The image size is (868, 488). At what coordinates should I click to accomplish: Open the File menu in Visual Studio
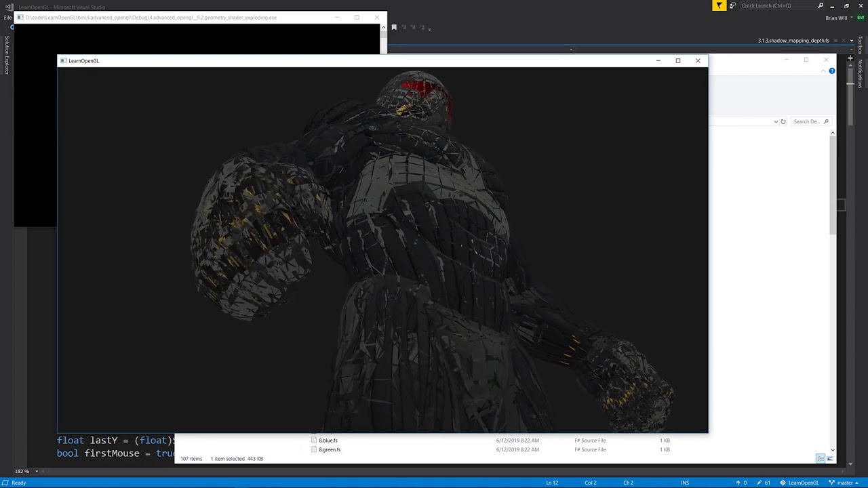[7, 18]
